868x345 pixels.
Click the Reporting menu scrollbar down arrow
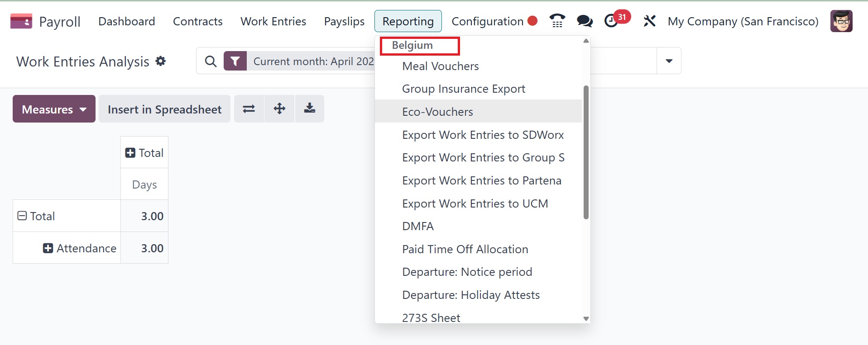click(x=586, y=319)
